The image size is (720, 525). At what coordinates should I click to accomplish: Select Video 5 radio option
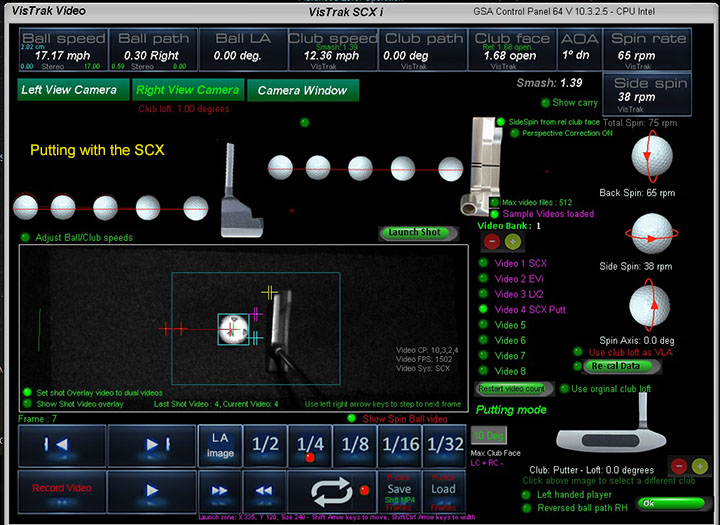click(483, 324)
